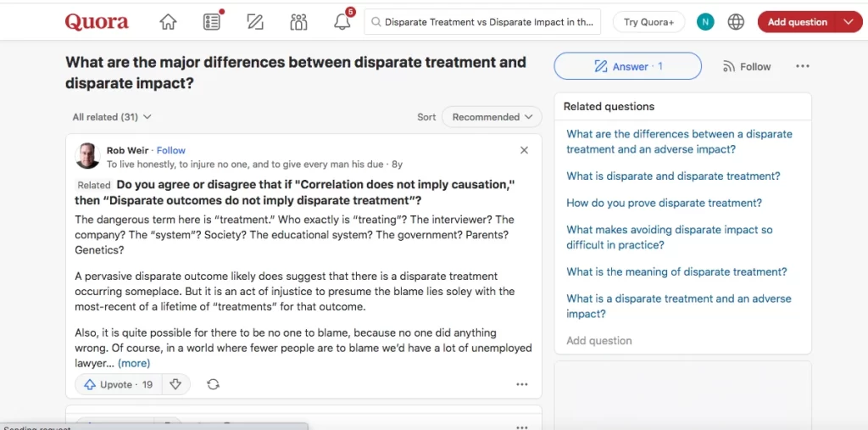Click Rob Weir's credential tagline text
The width and height of the screenshot is (868, 430).
245,164
